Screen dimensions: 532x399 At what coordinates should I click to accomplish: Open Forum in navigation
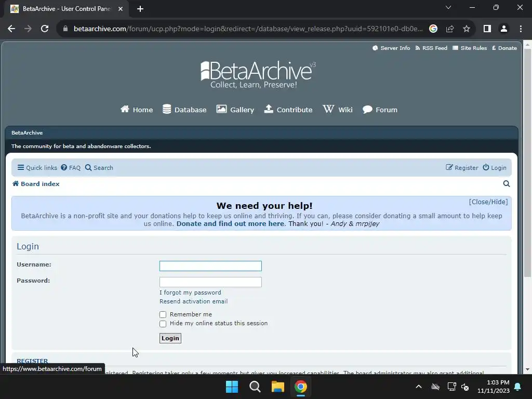380,110
